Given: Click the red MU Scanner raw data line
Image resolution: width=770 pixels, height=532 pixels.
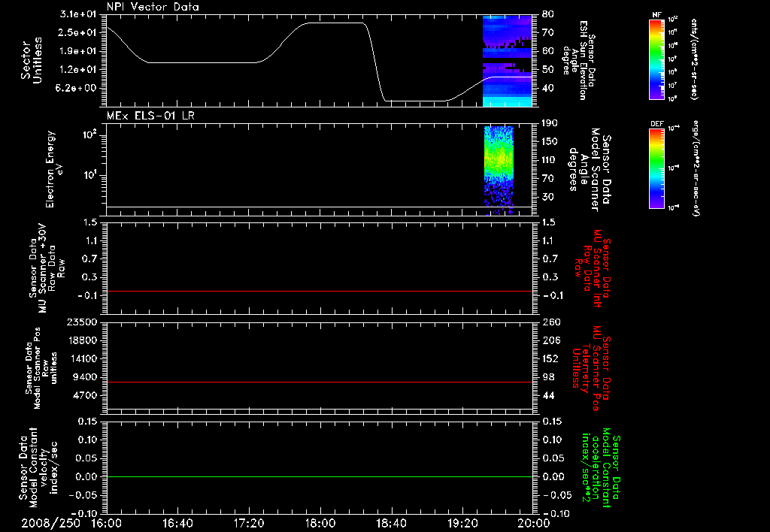Looking at the screenshot, I should 319,292.
